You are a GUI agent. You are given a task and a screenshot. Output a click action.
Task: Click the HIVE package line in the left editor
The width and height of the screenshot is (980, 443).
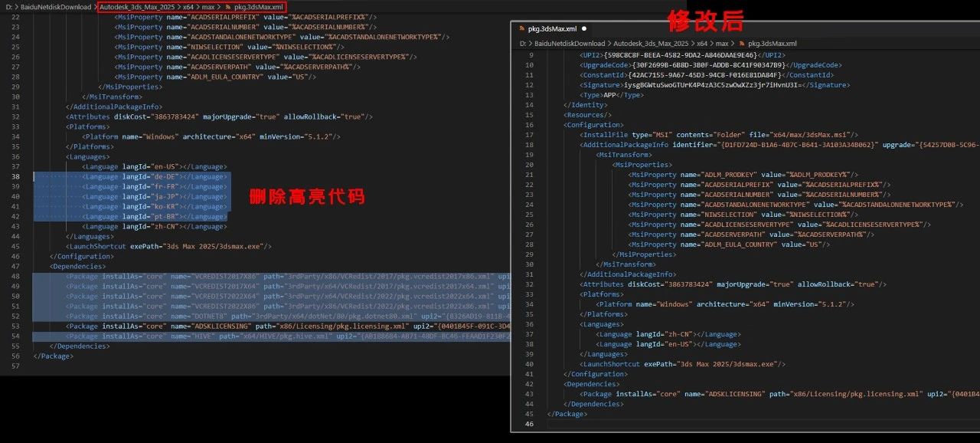(x=288, y=336)
